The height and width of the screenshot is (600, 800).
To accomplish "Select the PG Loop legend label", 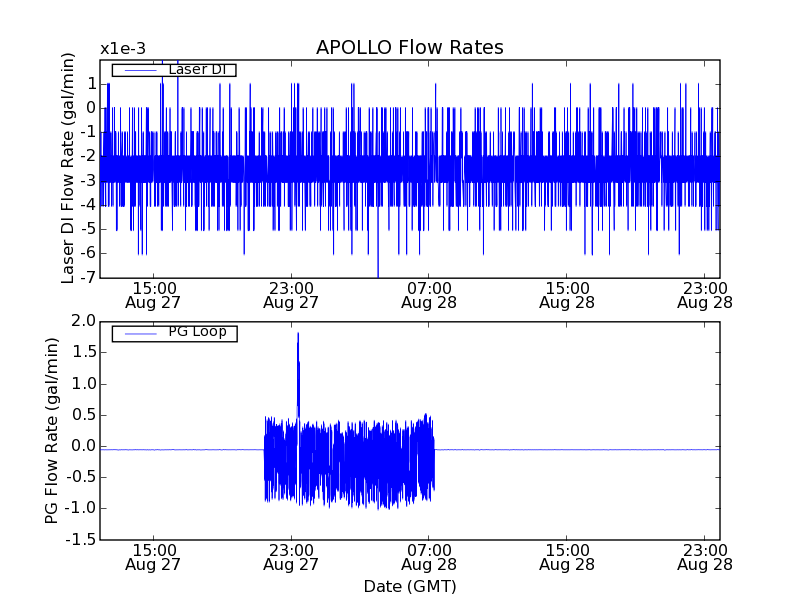I will [x=196, y=332].
